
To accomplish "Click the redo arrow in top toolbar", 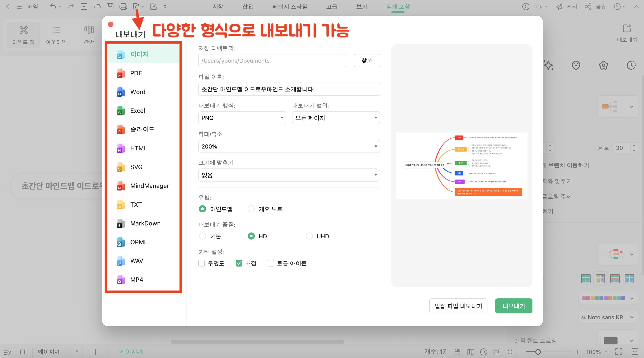I will click(x=71, y=7).
